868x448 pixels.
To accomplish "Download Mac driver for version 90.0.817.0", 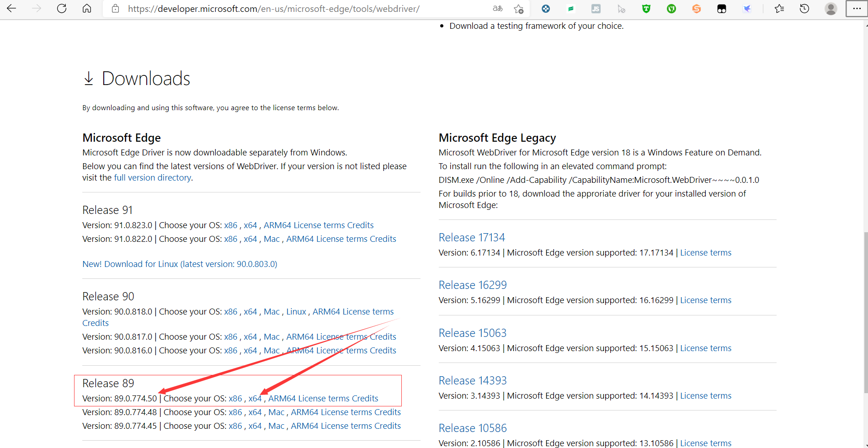I will (x=272, y=336).
